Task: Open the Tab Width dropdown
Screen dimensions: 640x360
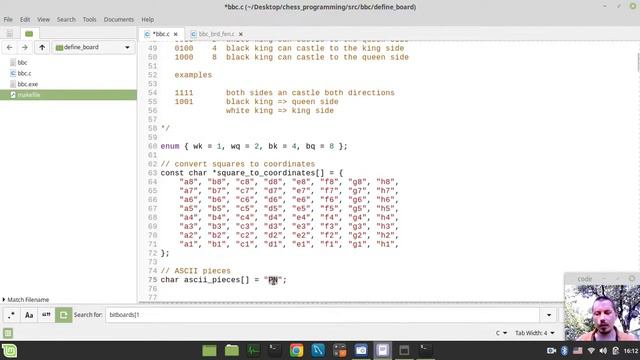Action: [535, 333]
